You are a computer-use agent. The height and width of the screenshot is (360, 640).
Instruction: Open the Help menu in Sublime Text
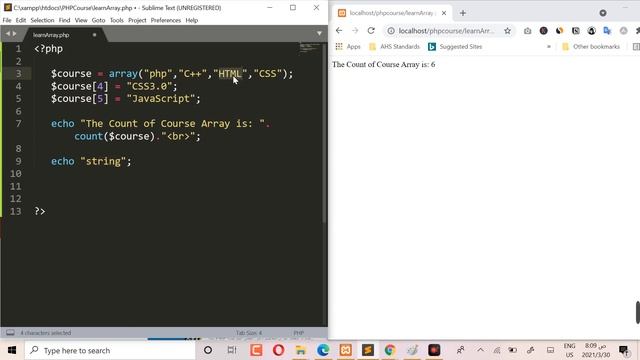coord(191,20)
